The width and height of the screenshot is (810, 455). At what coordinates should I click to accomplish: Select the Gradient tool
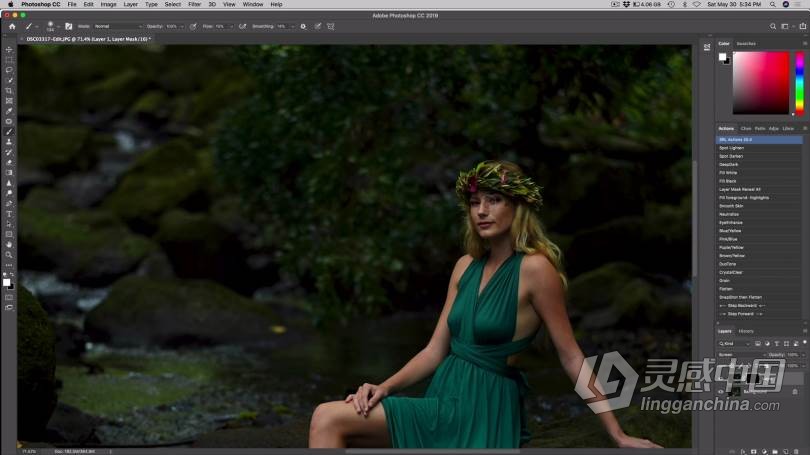9,173
